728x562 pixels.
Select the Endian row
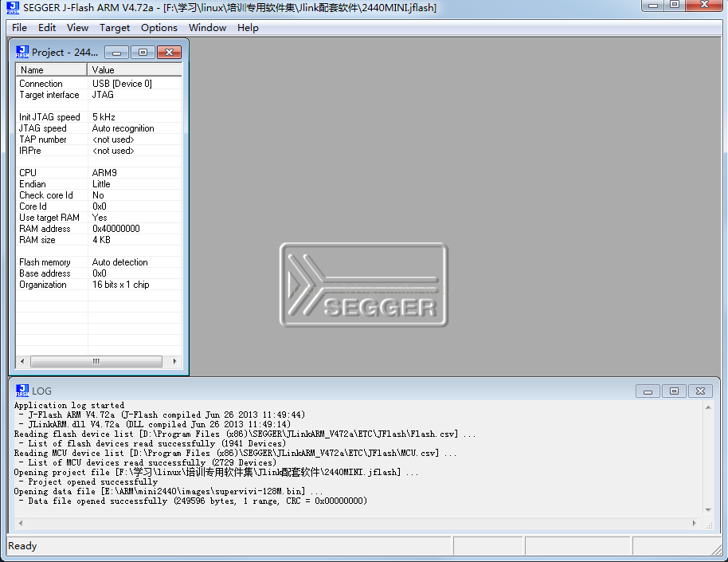(99, 184)
